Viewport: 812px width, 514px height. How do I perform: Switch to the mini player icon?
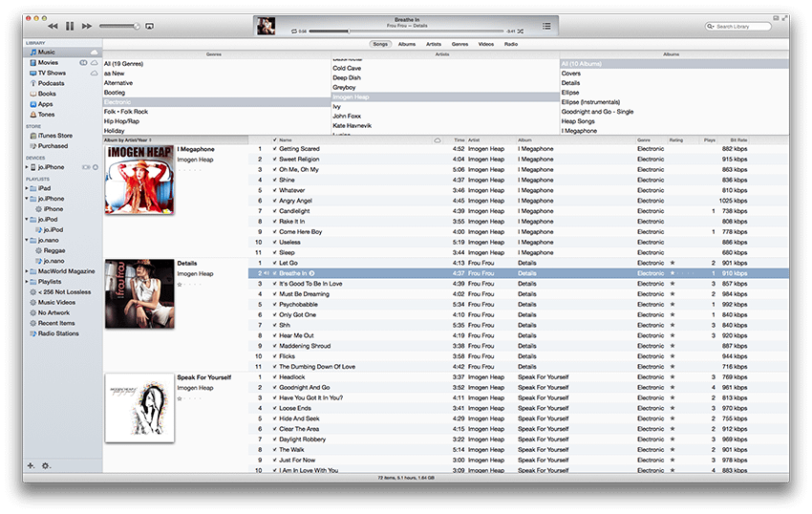tap(776, 18)
